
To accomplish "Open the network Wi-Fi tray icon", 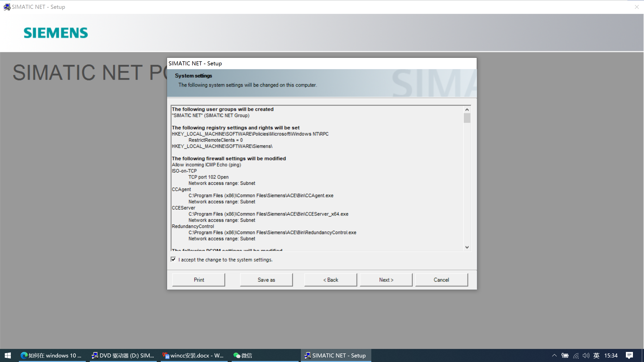I will [576, 355].
